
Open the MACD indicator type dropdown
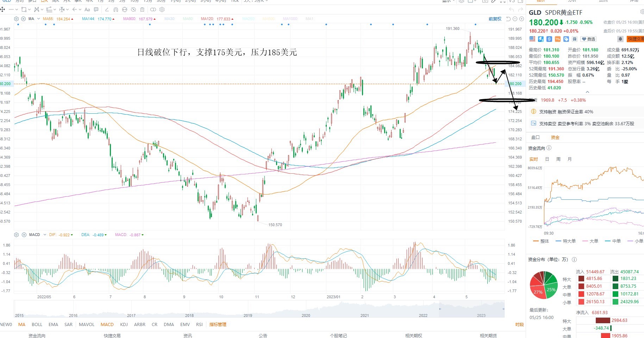point(45,235)
